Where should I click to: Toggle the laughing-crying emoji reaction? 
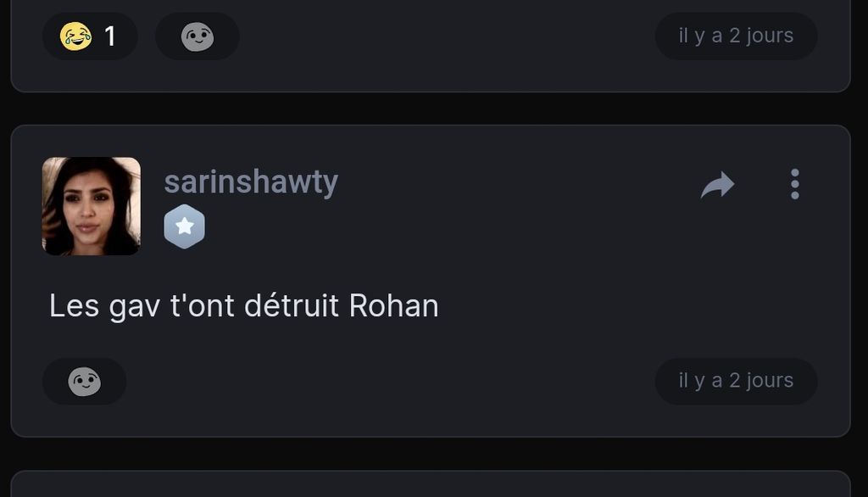coord(76,36)
